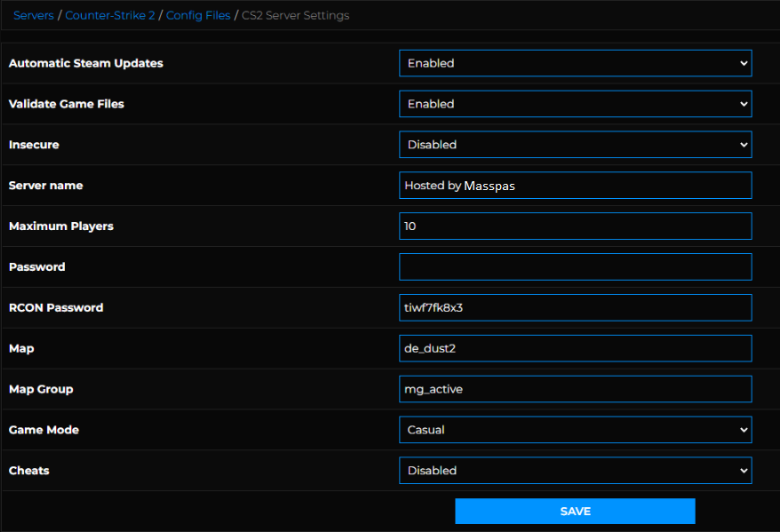Viewport: 780px width, 532px height.
Task: Click the Game Mode label text
Action: tap(44, 430)
